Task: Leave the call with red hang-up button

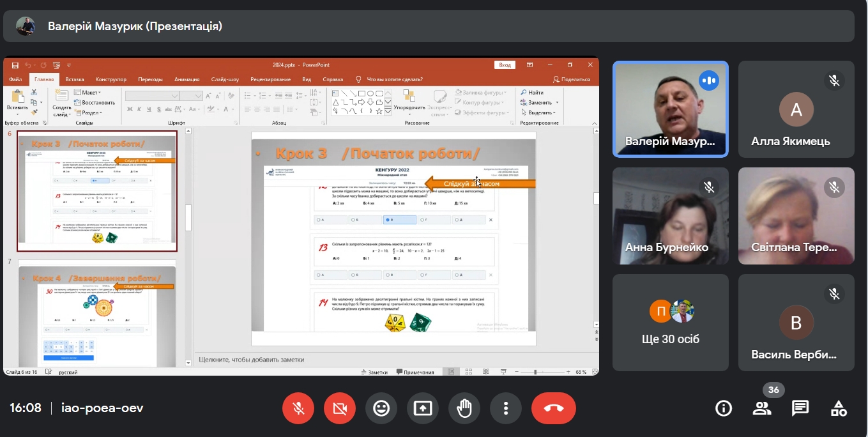Action: click(554, 408)
